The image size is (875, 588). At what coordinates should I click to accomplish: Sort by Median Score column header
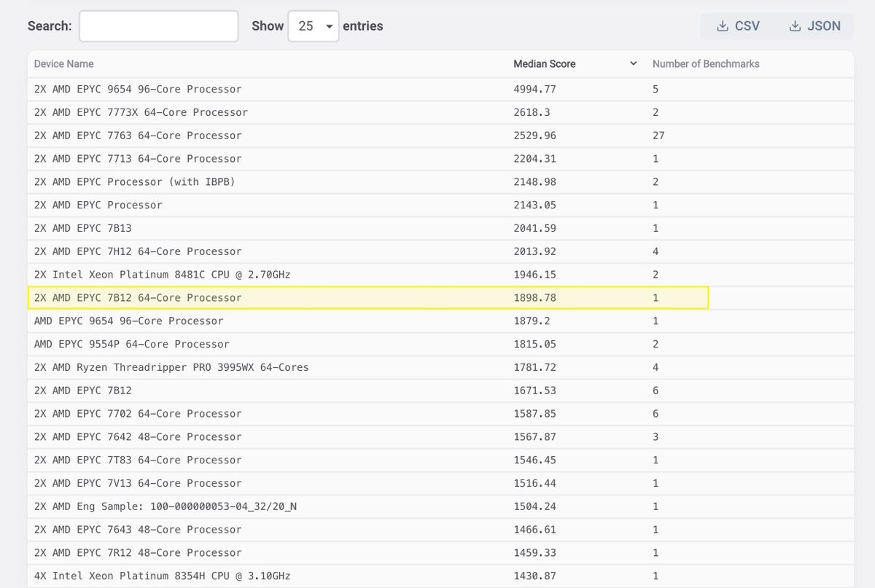[x=544, y=64]
